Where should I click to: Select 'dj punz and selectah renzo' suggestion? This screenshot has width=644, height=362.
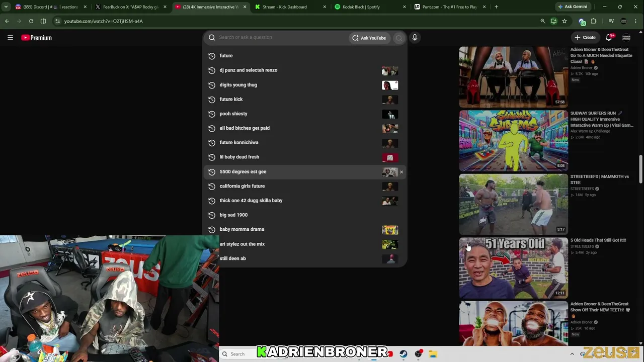click(304, 70)
